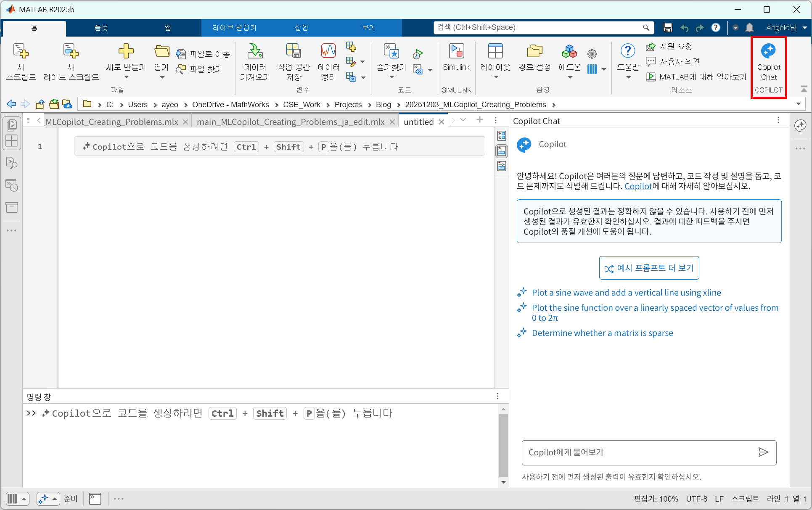Click 파일 찾기 in the ribbon
Screen dimensions: 812x510
pos(200,69)
